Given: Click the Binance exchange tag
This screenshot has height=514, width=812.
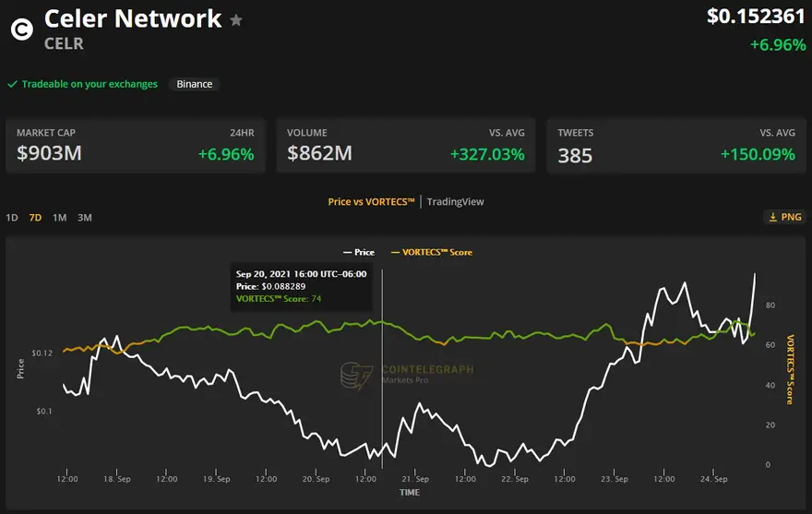Looking at the screenshot, I should click(x=194, y=84).
